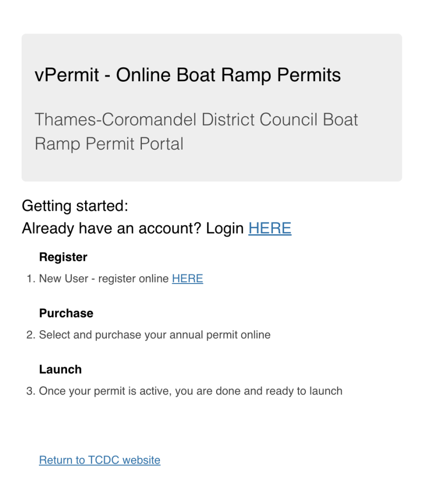The width and height of the screenshot is (422, 504).
Task: Open the Return to TCDC website link
Action: click(x=99, y=460)
